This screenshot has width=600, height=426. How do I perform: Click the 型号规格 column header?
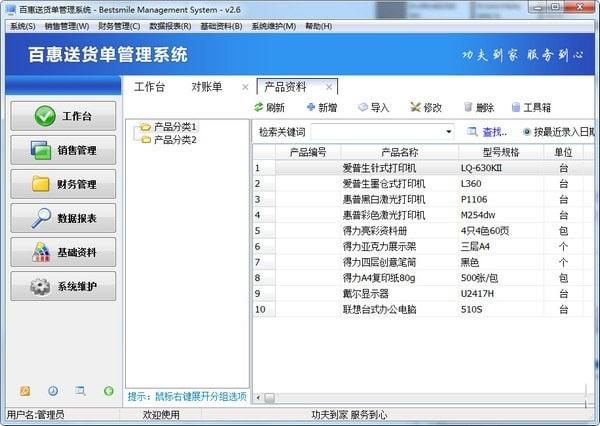[x=501, y=152]
